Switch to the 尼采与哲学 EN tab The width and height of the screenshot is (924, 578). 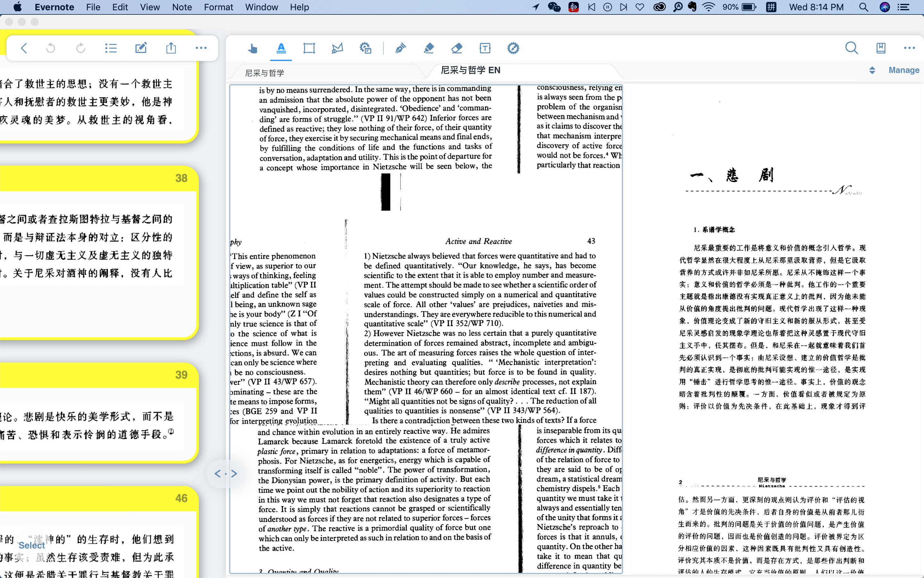click(470, 70)
